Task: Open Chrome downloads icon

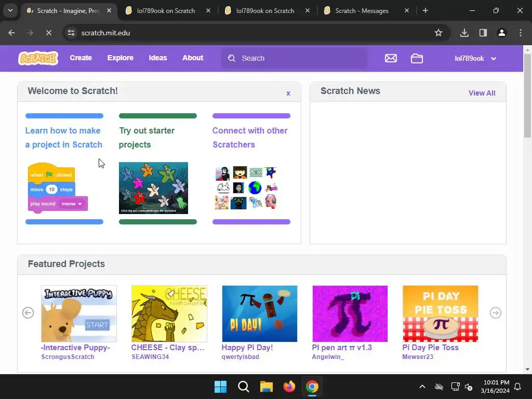Action: [x=464, y=33]
